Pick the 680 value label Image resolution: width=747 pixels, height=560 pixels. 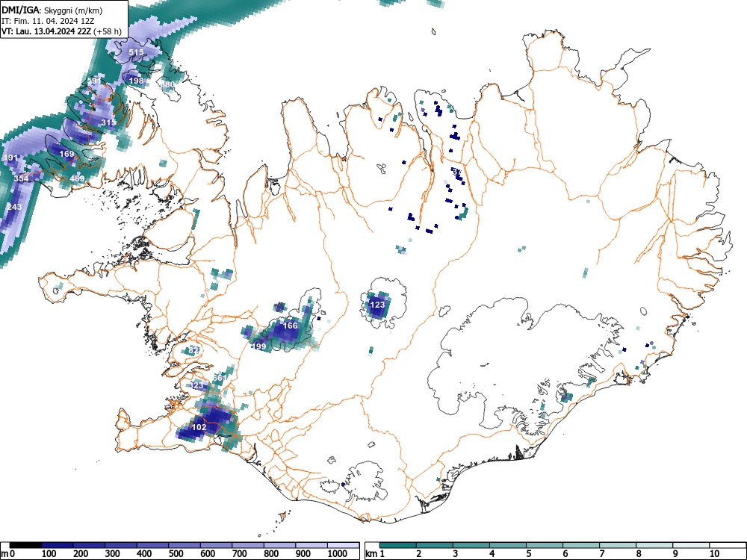click(167, 84)
